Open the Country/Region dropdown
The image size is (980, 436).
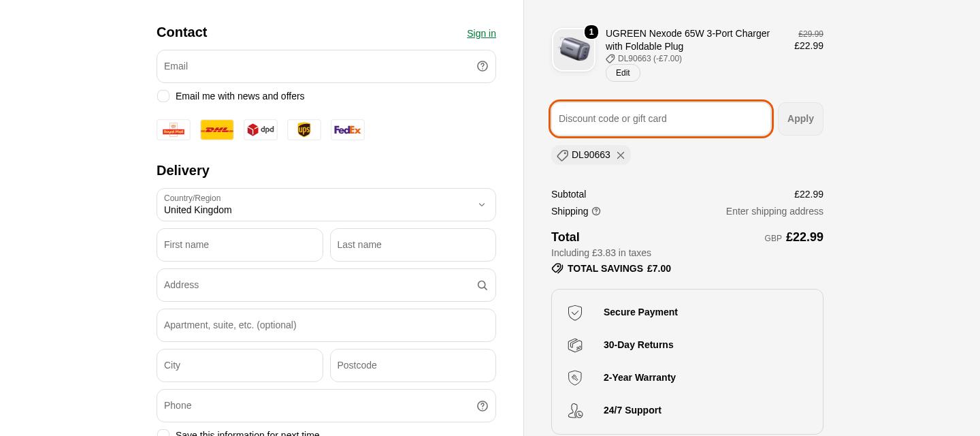click(x=326, y=204)
